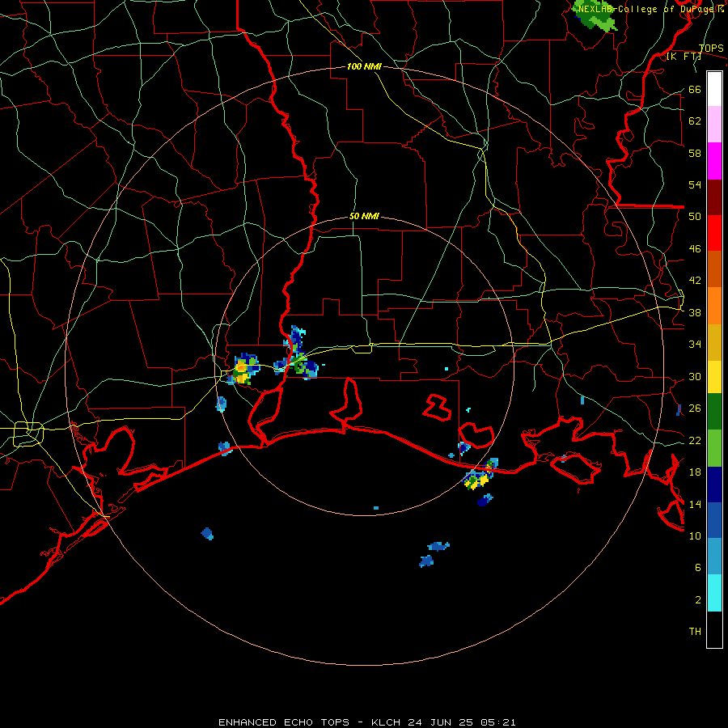This screenshot has height=728, width=728.
Task: Click the legend value "14"
Action: pos(695,504)
